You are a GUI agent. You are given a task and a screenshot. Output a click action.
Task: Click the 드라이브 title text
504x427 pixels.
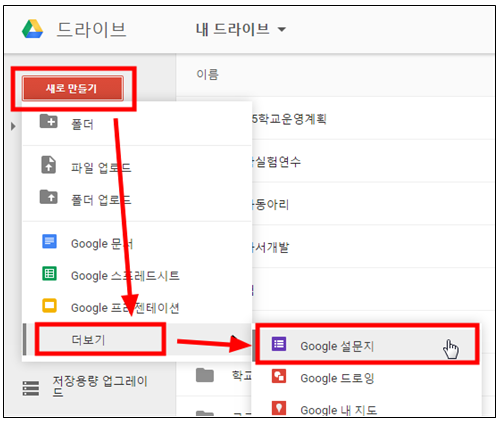pyautogui.click(x=91, y=29)
